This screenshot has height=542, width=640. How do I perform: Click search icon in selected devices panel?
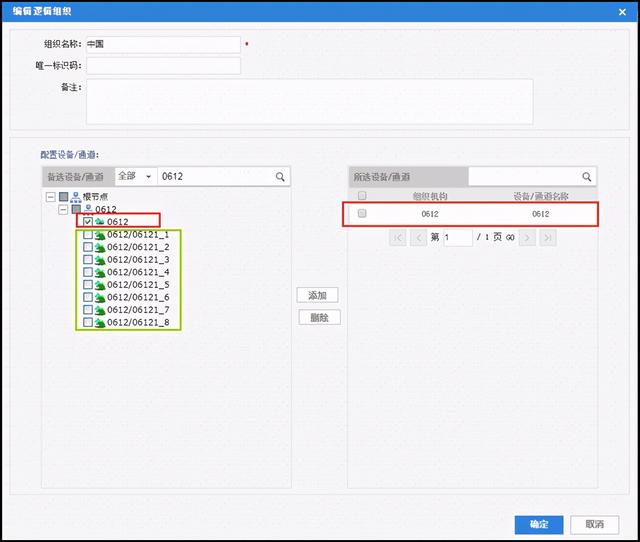pyautogui.click(x=587, y=177)
